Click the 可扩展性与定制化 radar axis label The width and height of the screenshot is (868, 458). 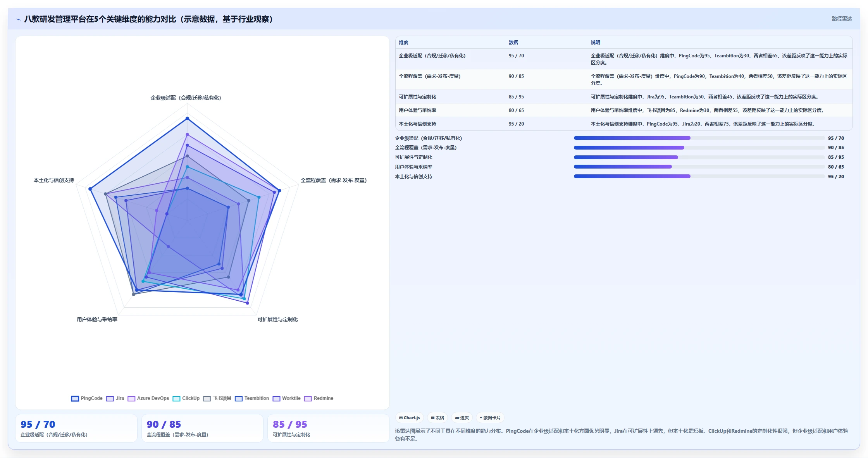pos(277,319)
